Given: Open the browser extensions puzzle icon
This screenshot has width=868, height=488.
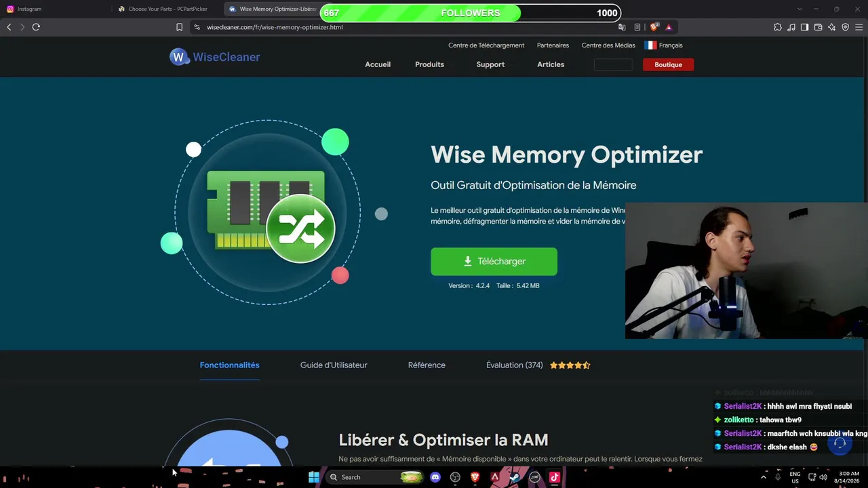Looking at the screenshot, I should (x=778, y=27).
